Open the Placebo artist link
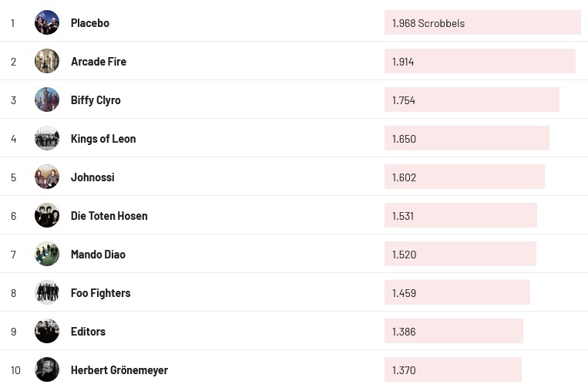Viewport: 588px width, 388px height. tap(90, 23)
